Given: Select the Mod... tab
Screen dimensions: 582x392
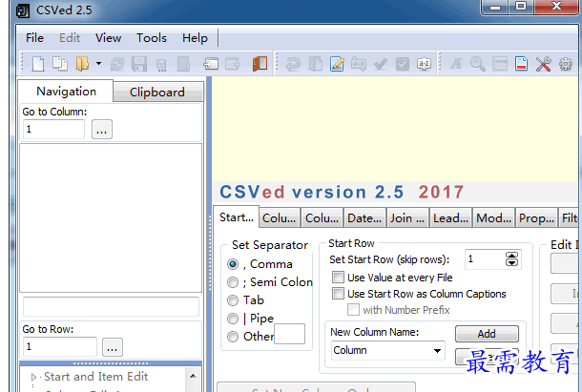Looking at the screenshot, I should point(493,217).
